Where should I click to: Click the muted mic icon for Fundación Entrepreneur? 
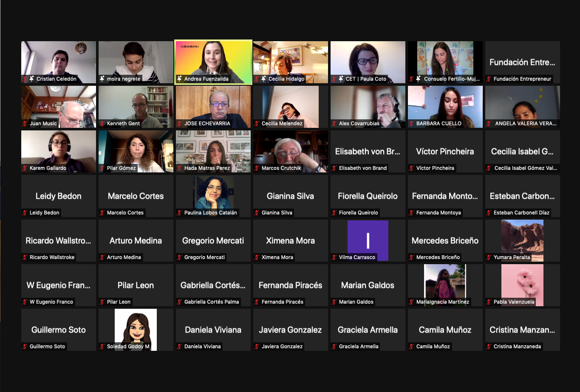pos(489,79)
